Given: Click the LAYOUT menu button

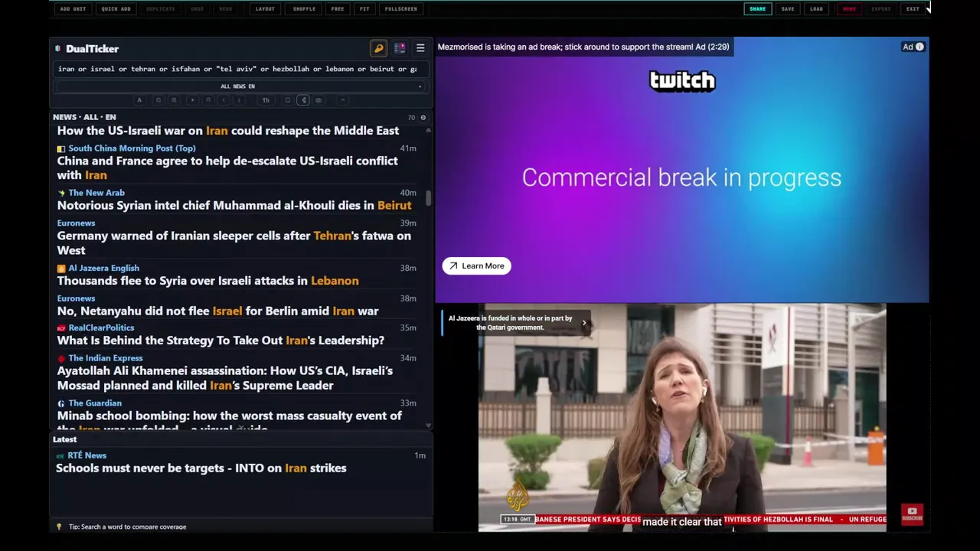Looking at the screenshot, I should [x=265, y=9].
